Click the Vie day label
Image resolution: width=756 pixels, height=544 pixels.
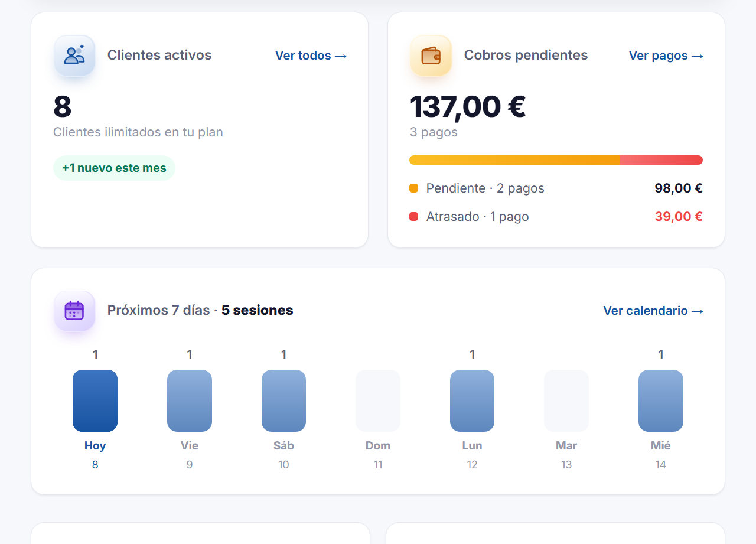pyautogui.click(x=190, y=446)
